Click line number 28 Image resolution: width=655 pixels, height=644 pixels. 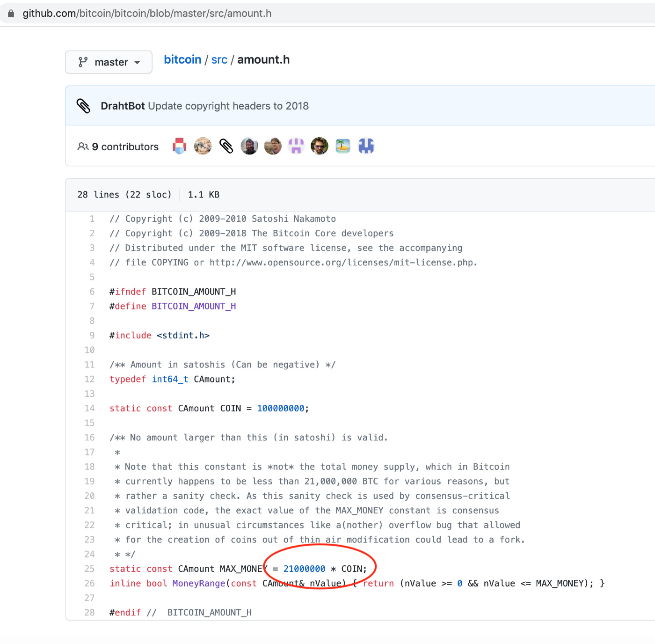(89, 613)
